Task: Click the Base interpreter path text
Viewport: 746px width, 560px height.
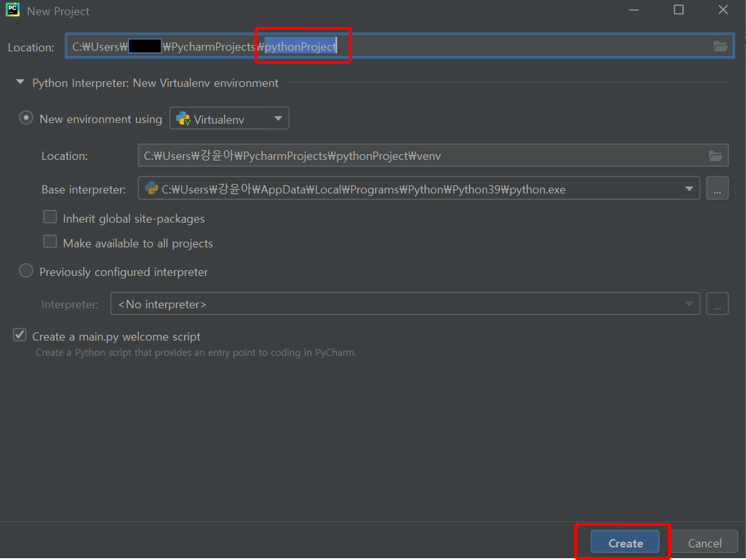Action: [364, 189]
